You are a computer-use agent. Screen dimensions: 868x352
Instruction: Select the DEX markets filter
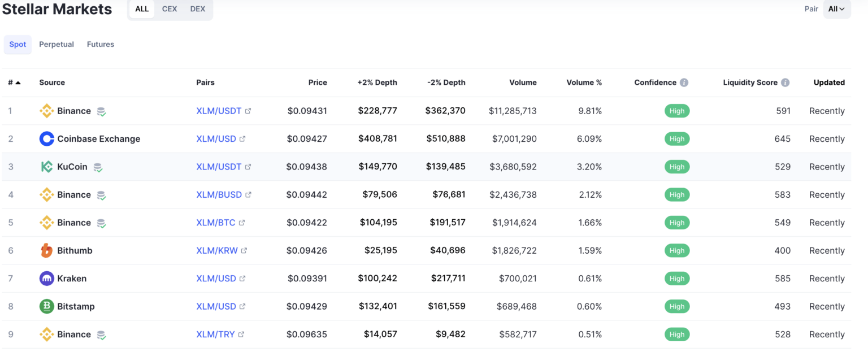198,9
